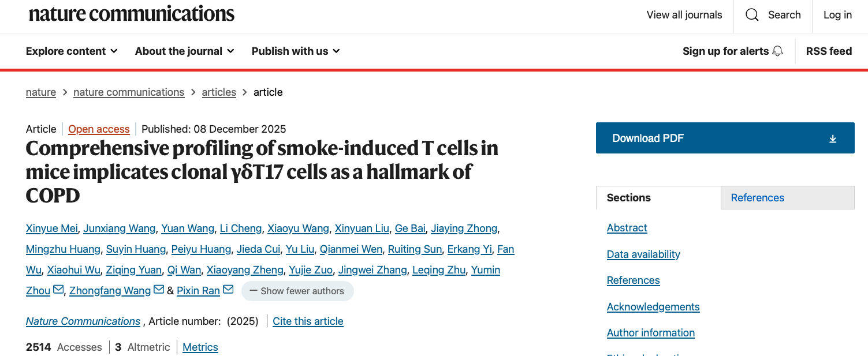
Task: Open author Xinyue Mei's details
Action: 51,228
